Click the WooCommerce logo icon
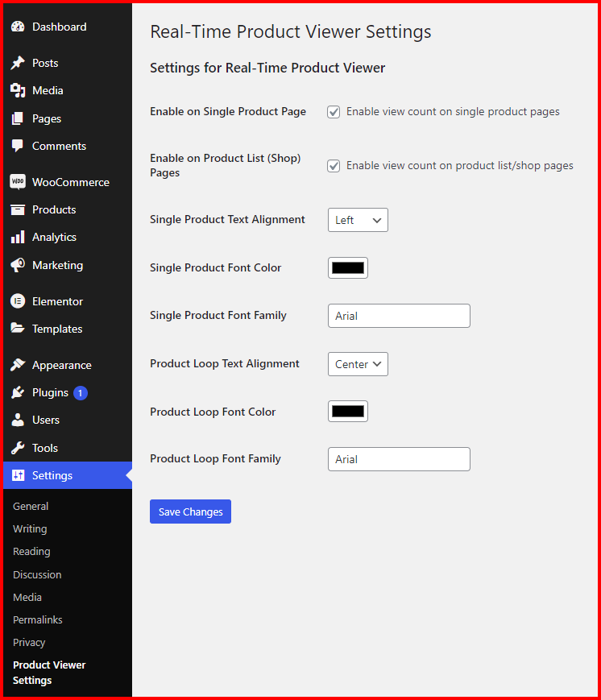This screenshot has width=601, height=700. tap(18, 182)
